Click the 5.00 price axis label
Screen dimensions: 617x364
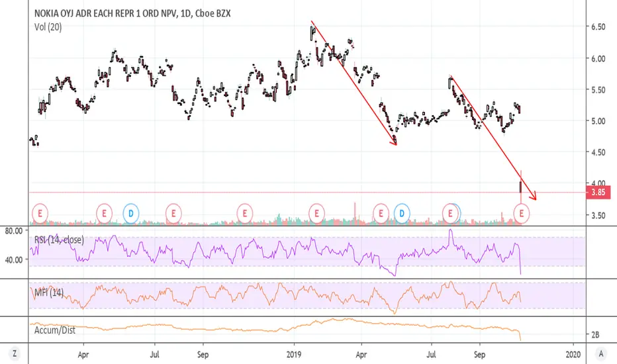point(598,121)
